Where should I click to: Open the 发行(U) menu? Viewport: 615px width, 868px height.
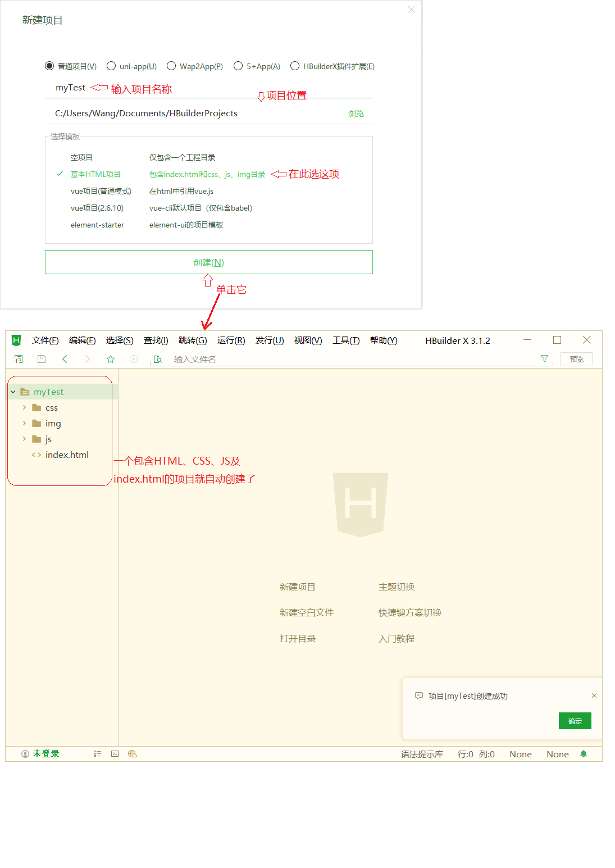[x=270, y=340]
